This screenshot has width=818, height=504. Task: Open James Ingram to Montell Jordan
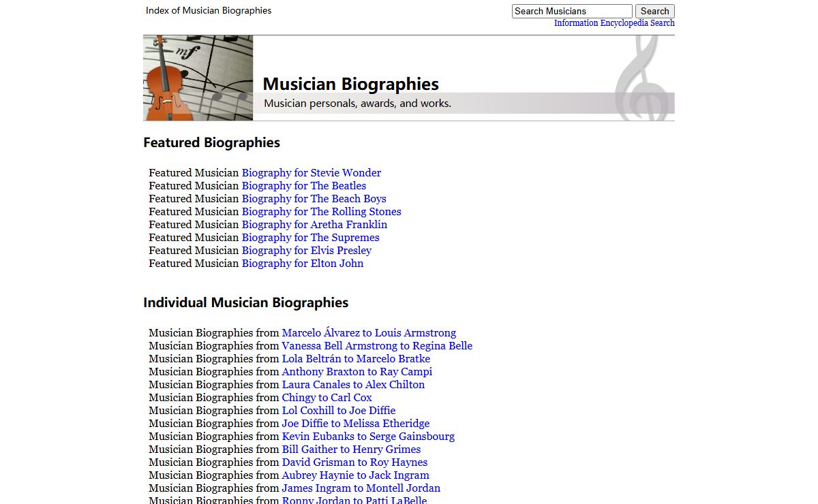coord(361,488)
